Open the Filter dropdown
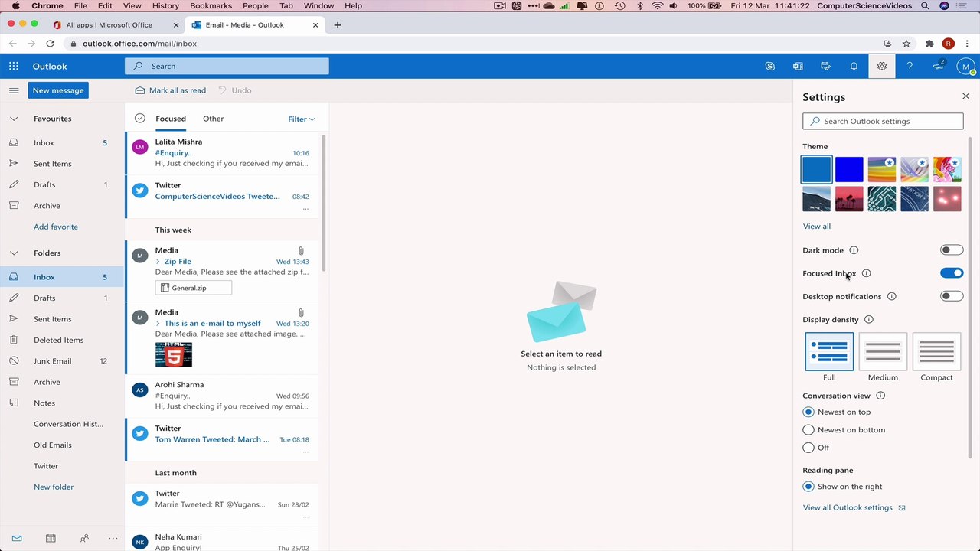 click(x=302, y=119)
